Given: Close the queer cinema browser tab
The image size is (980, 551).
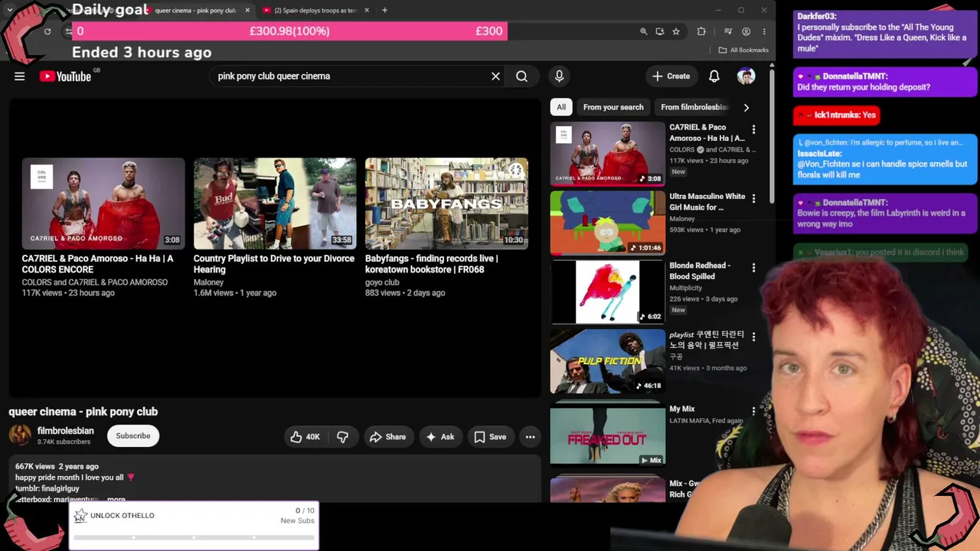Looking at the screenshot, I should pyautogui.click(x=247, y=11).
